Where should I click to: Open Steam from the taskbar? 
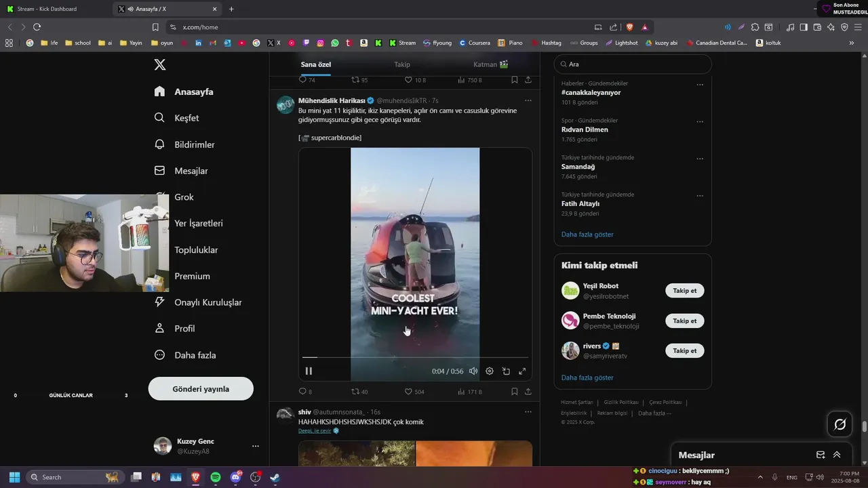275,477
